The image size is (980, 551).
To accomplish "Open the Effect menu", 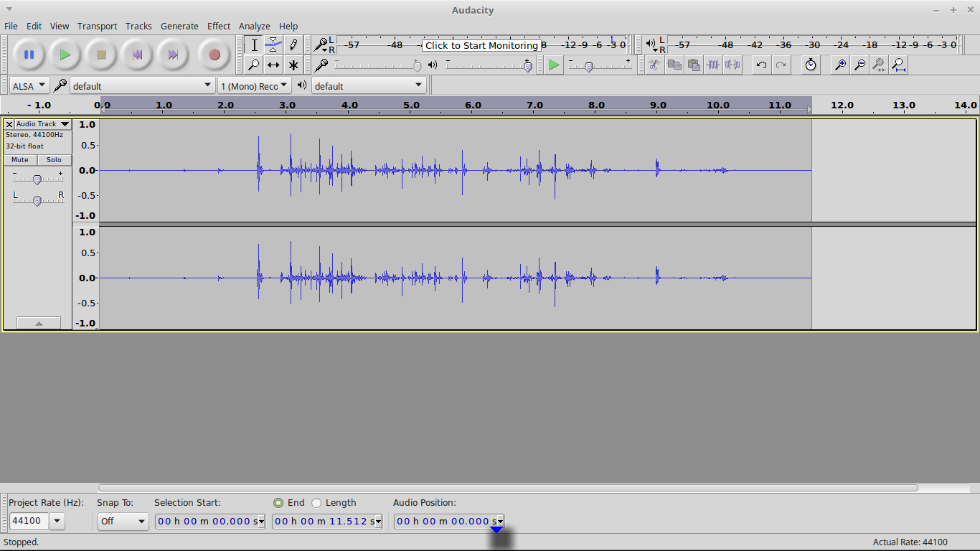I will (218, 26).
